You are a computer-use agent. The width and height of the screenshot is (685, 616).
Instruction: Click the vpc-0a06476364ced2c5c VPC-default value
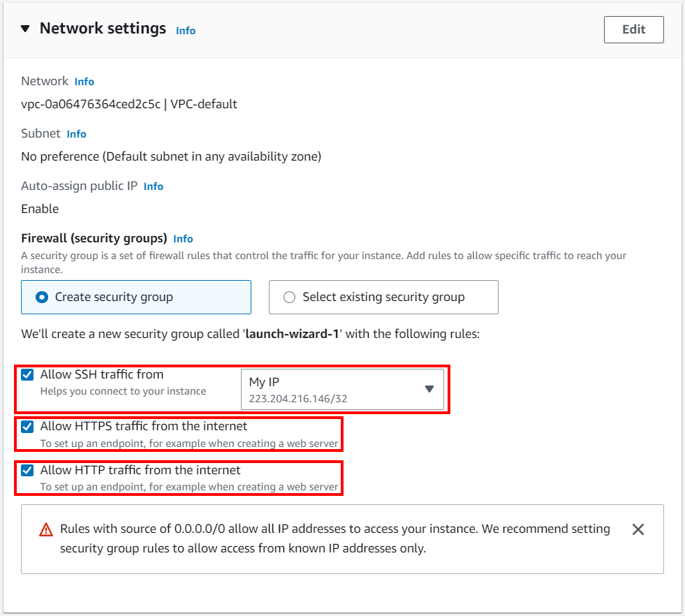pyautogui.click(x=129, y=105)
